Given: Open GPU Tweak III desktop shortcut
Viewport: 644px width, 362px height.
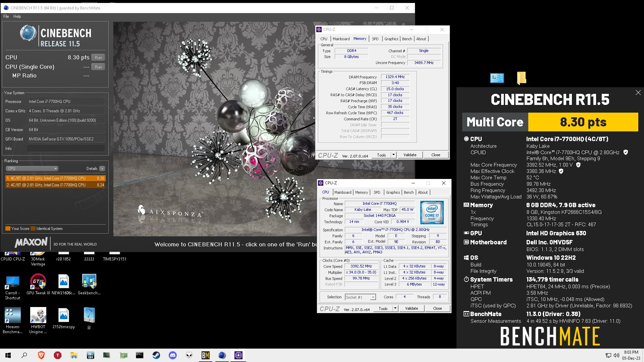Looking at the screenshot, I should [x=38, y=285].
